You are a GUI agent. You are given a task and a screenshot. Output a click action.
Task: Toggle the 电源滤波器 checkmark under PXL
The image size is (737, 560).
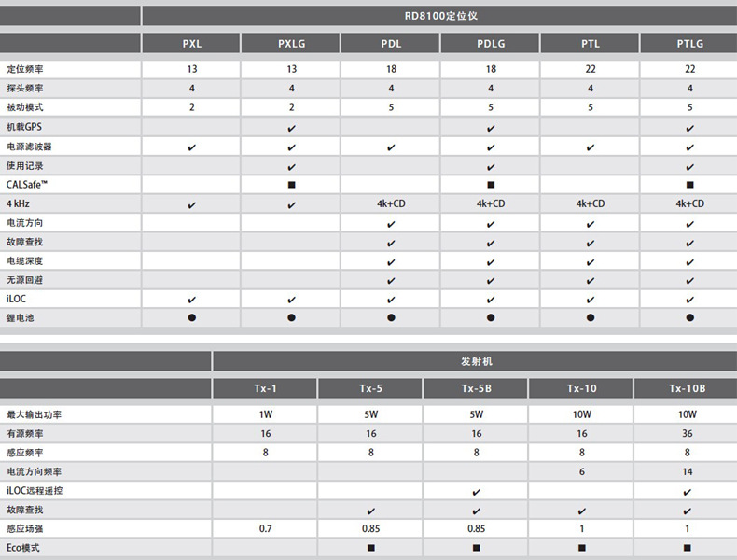click(x=191, y=147)
